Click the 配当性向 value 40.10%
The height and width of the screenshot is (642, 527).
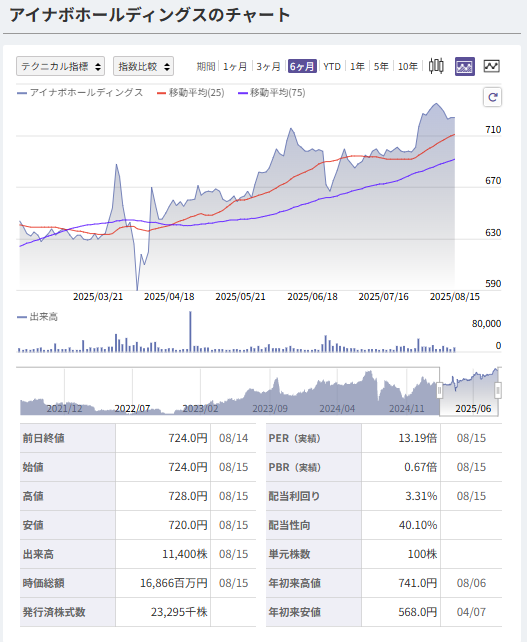418,525
